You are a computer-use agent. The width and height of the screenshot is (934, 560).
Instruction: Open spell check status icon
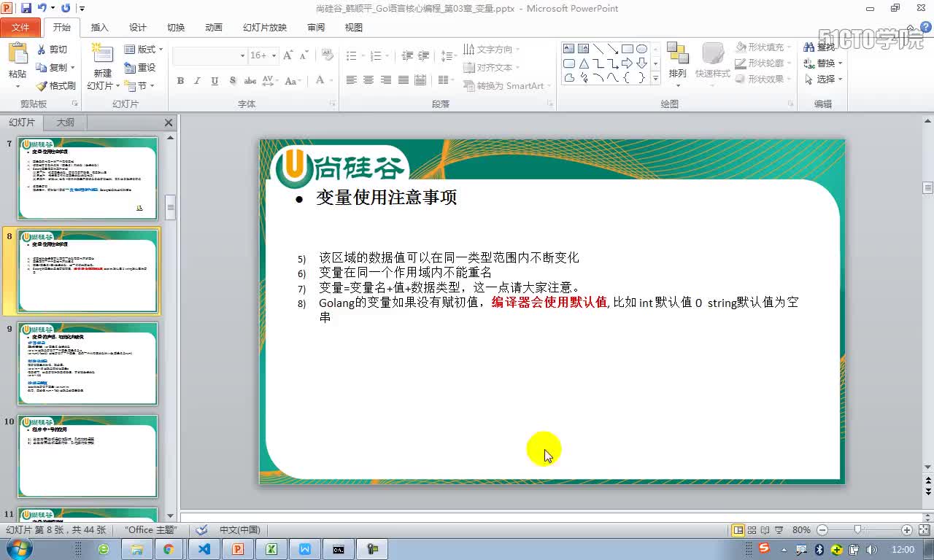(202, 530)
